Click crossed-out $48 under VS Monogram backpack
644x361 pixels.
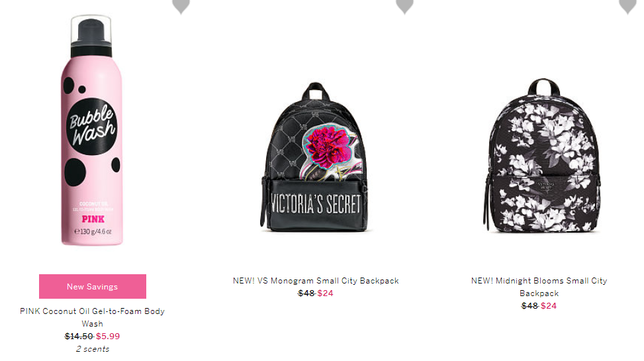pyautogui.click(x=306, y=293)
